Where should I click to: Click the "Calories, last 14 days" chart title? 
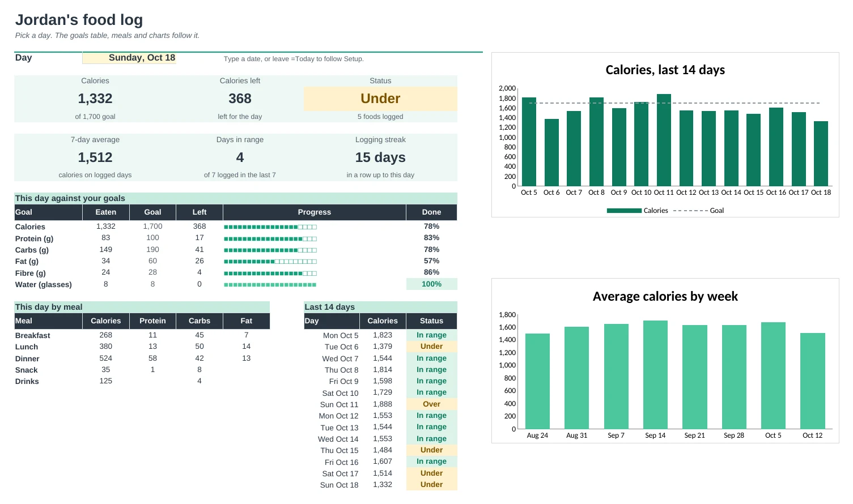[665, 70]
